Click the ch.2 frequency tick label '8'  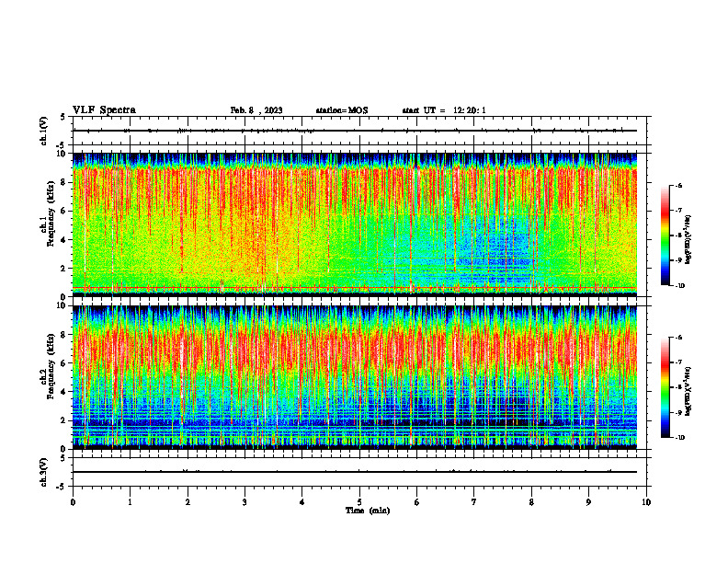(63, 335)
